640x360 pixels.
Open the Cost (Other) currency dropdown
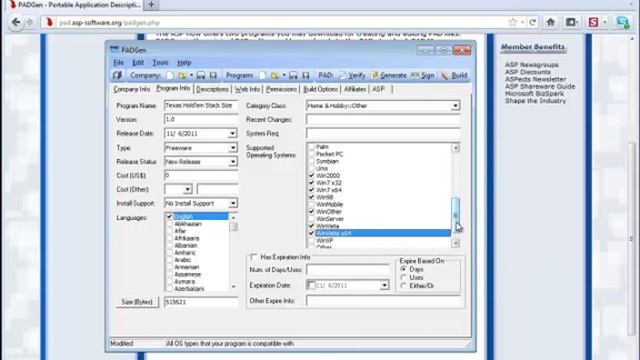coord(187,189)
